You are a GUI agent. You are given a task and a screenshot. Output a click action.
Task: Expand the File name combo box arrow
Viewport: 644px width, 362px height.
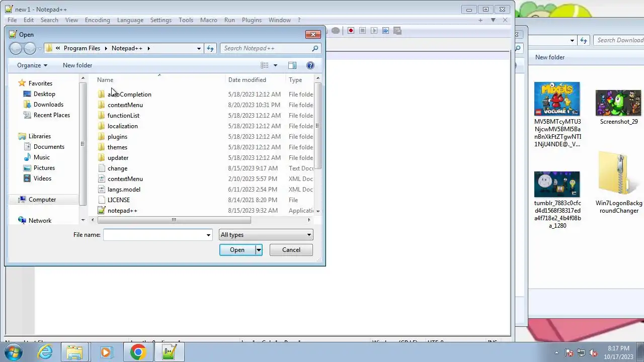[208, 235]
